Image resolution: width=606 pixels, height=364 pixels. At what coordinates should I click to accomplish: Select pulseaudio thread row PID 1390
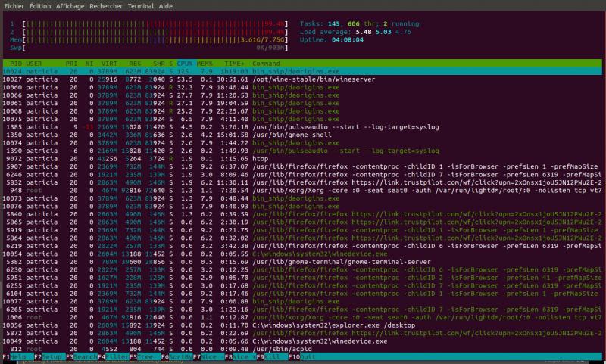point(302,151)
